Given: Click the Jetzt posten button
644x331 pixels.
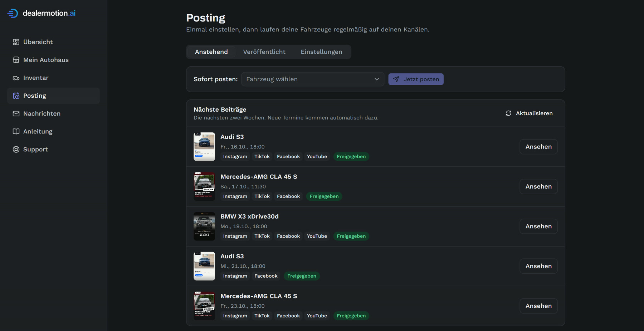Looking at the screenshot, I should point(416,79).
